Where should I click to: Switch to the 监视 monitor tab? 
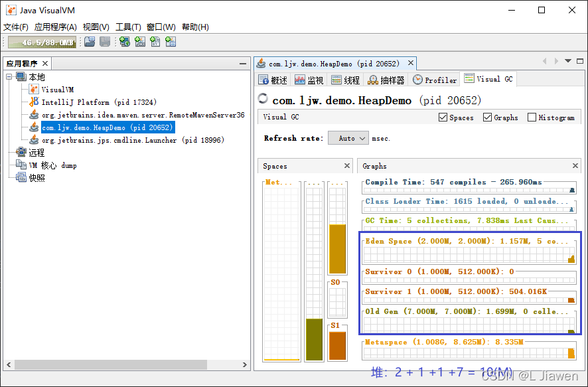(309, 80)
